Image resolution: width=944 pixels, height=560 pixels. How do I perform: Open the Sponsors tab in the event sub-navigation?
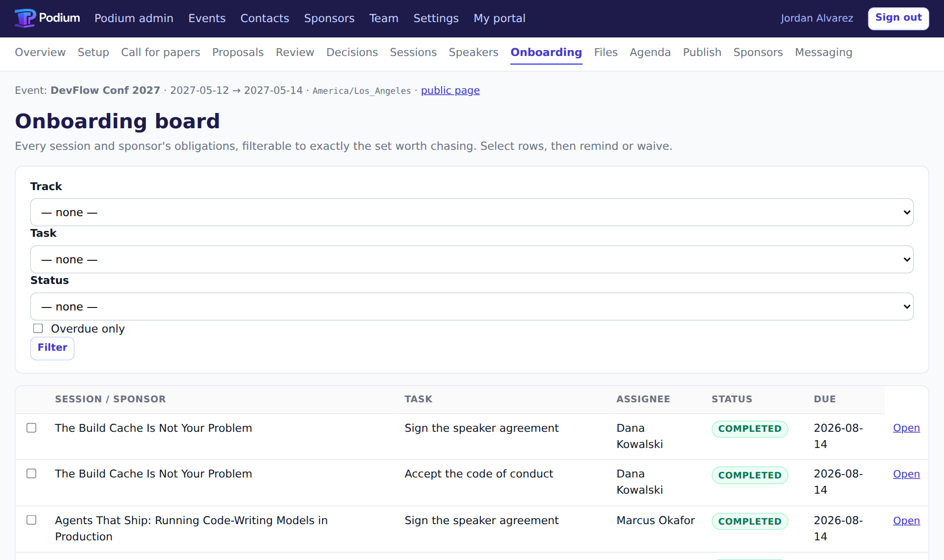758,52
